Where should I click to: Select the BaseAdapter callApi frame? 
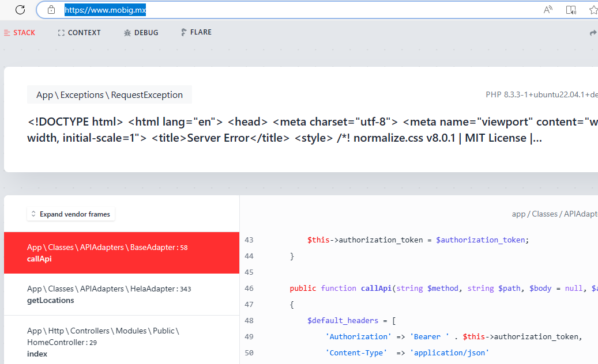click(x=122, y=253)
